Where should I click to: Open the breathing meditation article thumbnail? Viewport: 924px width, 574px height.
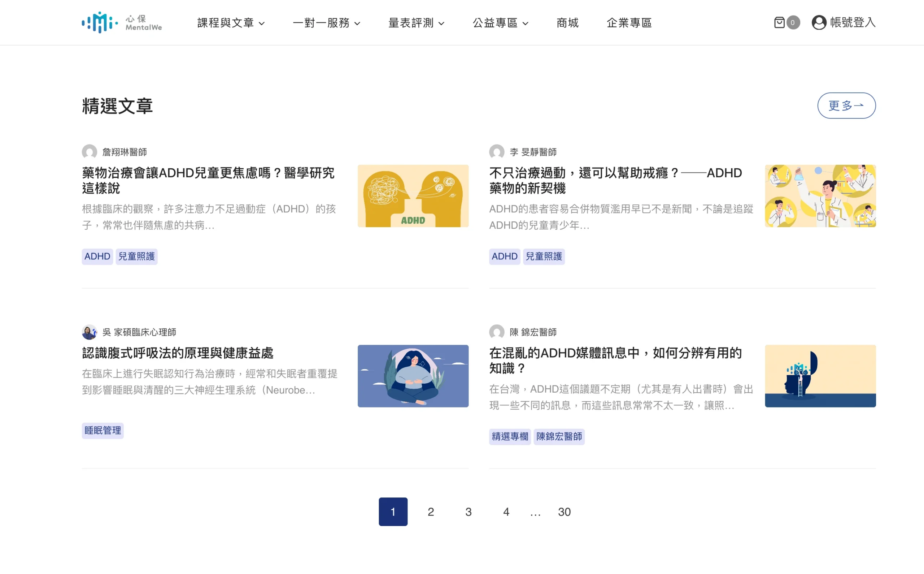(413, 376)
